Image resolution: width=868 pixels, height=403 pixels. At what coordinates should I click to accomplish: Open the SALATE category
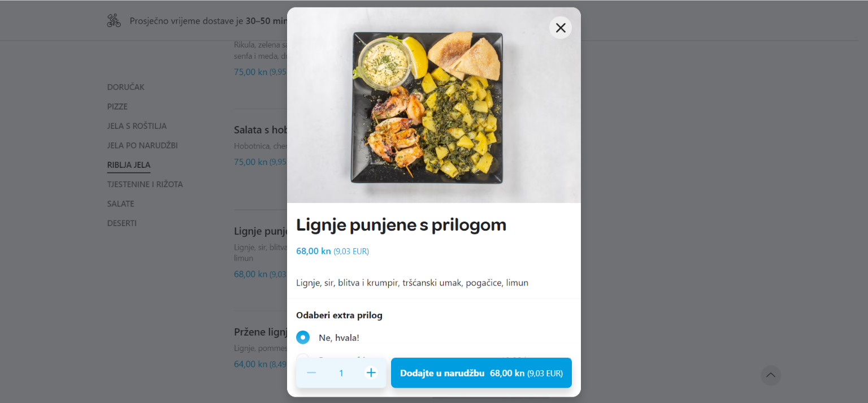[121, 203]
